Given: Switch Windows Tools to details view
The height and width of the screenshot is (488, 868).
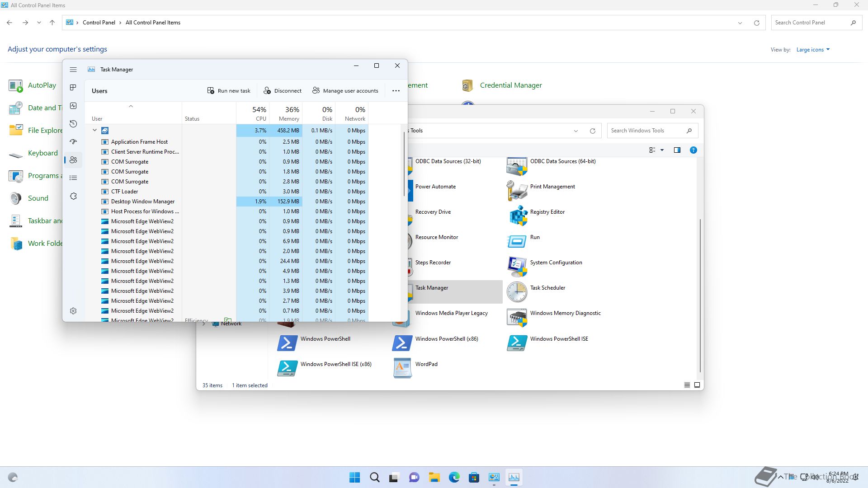Looking at the screenshot, I should [687, 385].
